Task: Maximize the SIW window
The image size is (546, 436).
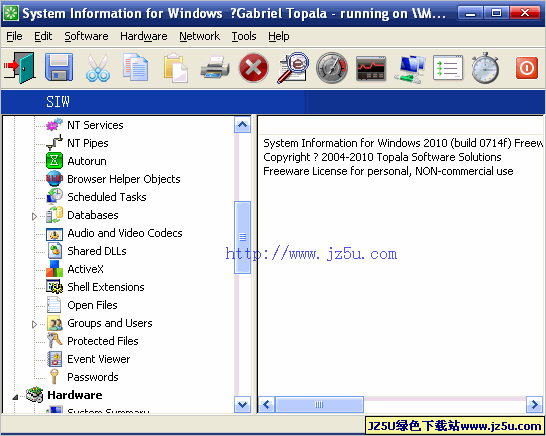Action: (496, 13)
